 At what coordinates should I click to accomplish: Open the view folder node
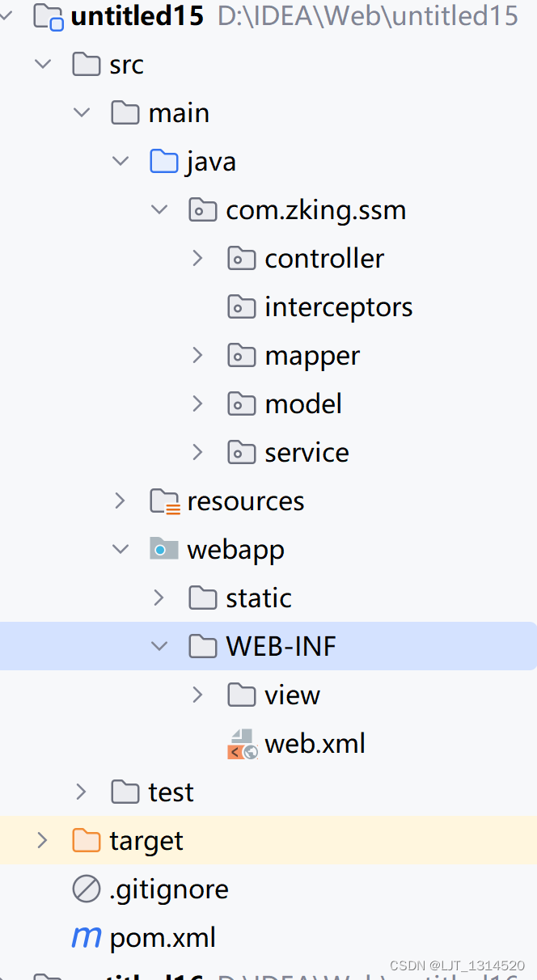pyautogui.click(x=198, y=695)
